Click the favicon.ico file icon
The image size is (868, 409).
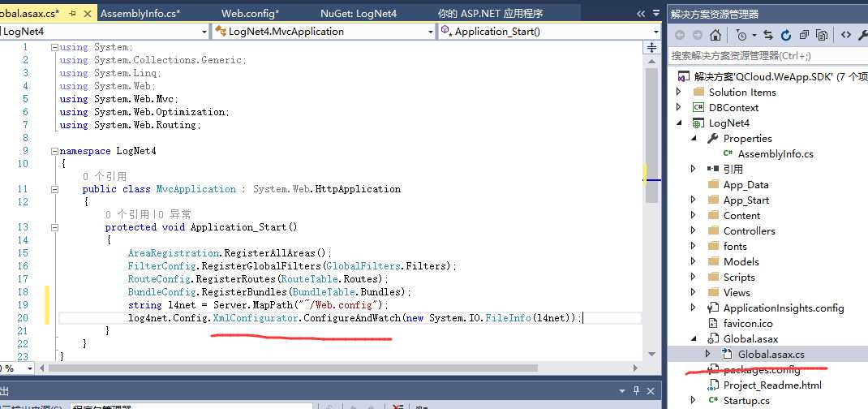pyautogui.click(x=713, y=323)
